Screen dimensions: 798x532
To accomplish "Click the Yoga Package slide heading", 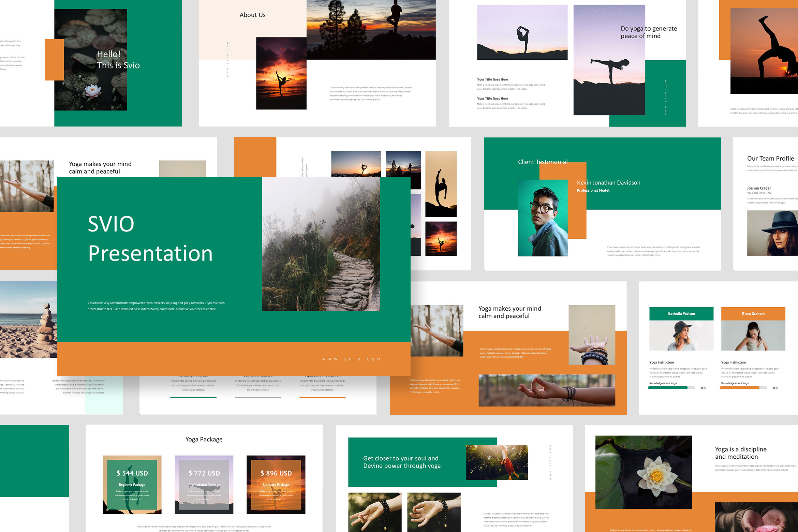I will point(204,439).
